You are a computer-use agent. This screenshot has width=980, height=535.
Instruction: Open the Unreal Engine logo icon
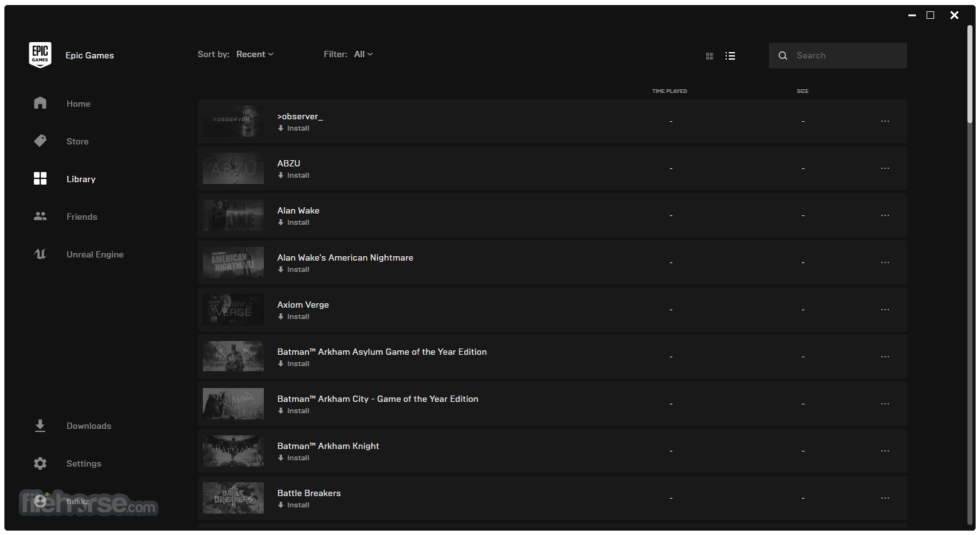[x=40, y=254]
